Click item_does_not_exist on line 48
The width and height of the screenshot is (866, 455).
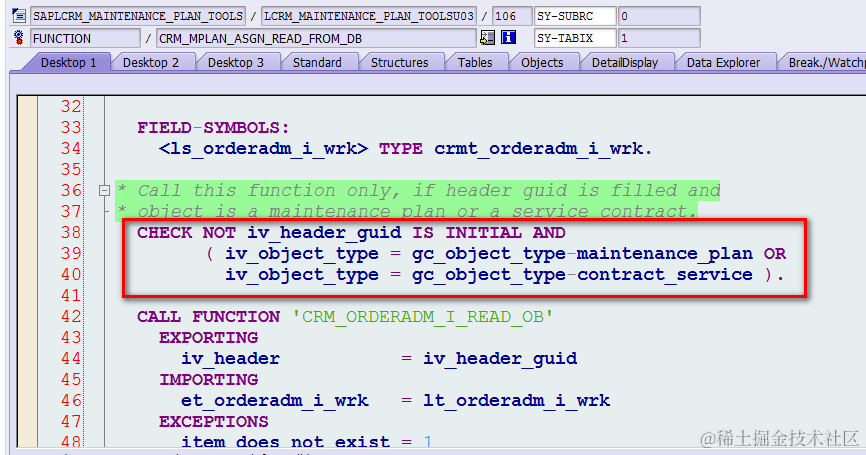286,441
